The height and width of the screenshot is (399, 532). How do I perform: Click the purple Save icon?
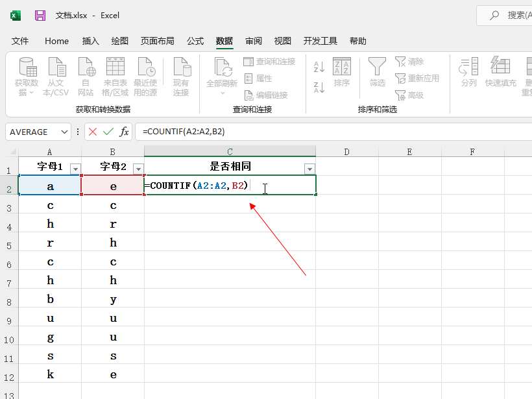[x=40, y=16]
